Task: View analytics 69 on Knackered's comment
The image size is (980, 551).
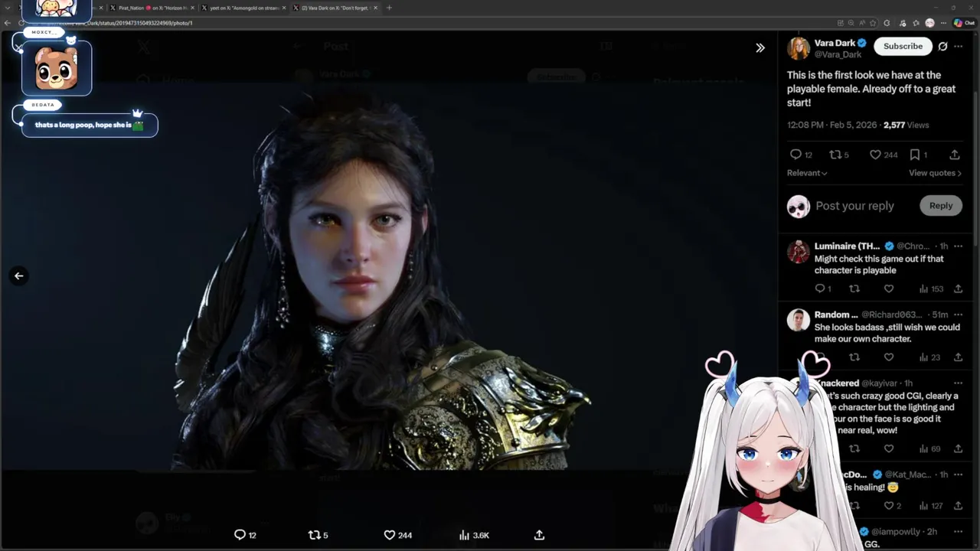Action: [929, 448]
